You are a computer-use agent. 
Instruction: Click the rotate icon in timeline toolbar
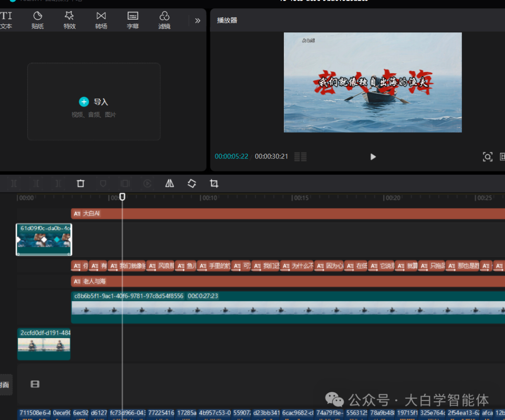point(192,184)
